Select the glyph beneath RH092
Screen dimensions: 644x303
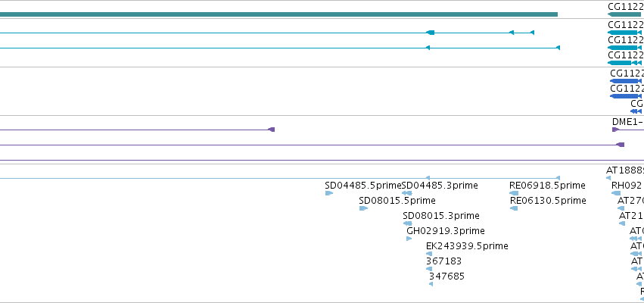click(x=616, y=193)
